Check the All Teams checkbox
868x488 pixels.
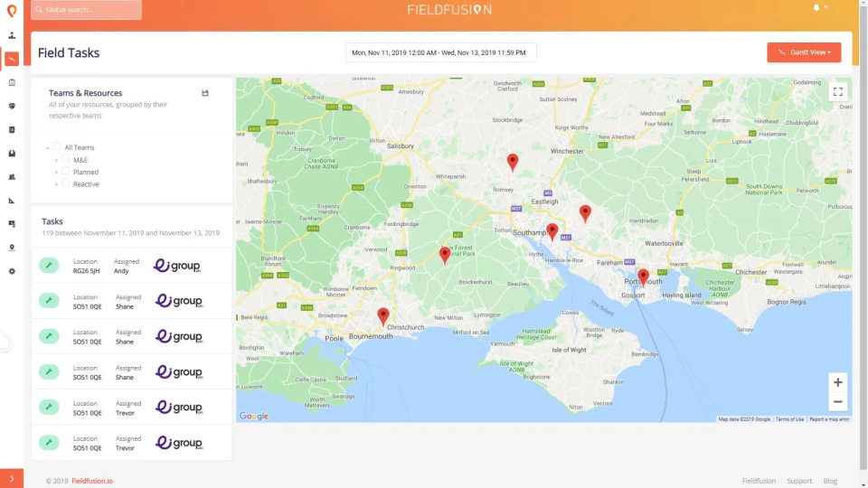pos(57,146)
